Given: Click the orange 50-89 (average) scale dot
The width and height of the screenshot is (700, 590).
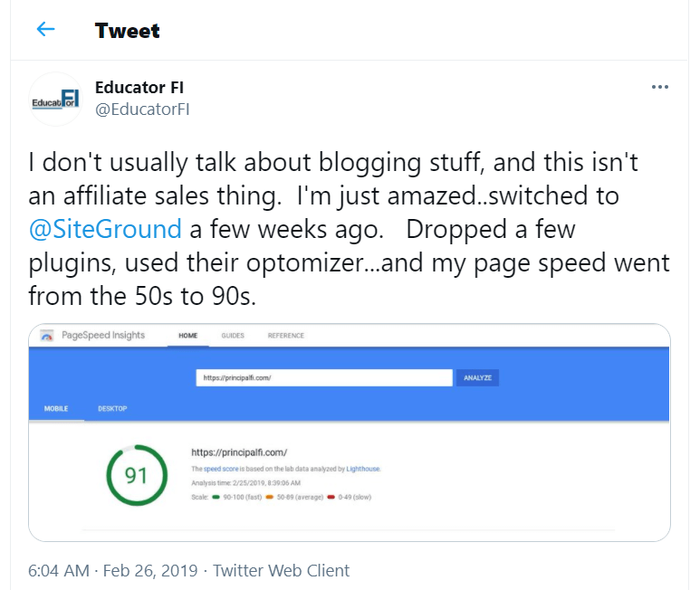Looking at the screenshot, I should click(x=270, y=497).
